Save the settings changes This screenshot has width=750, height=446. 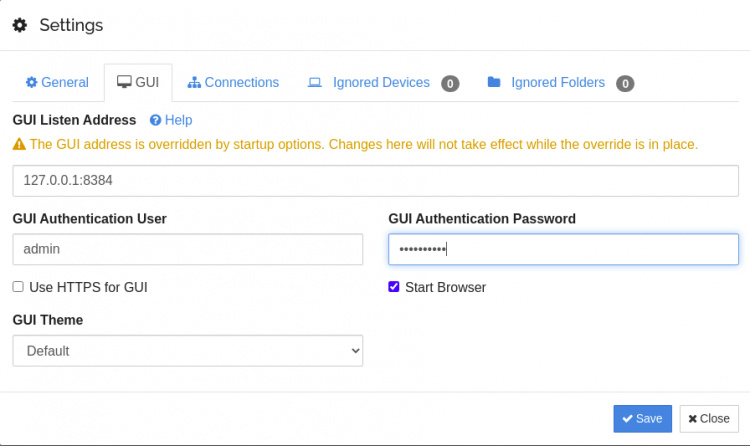point(642,418)
